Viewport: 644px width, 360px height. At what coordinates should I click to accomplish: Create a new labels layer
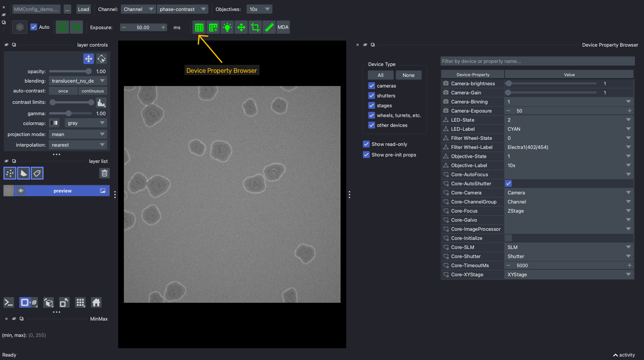[x=37, y=173]
